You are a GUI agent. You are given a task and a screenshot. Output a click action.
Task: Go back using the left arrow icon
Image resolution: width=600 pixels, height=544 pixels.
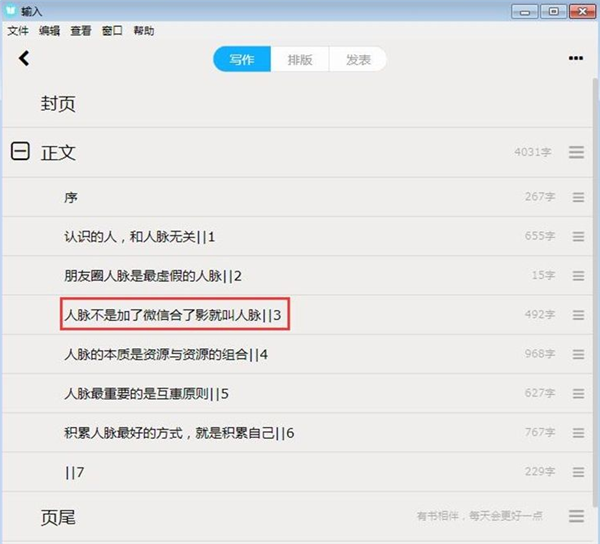tap(24, 58)
